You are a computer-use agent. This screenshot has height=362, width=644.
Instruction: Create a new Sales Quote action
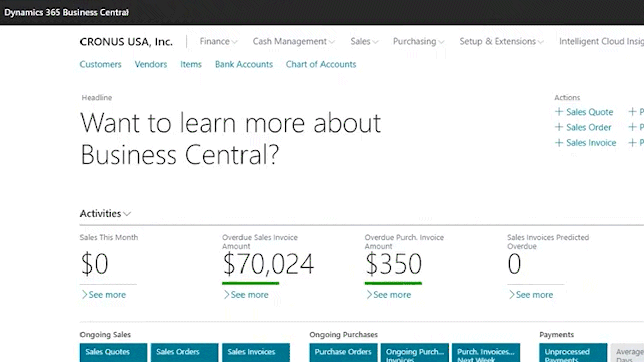pos(584,112)
